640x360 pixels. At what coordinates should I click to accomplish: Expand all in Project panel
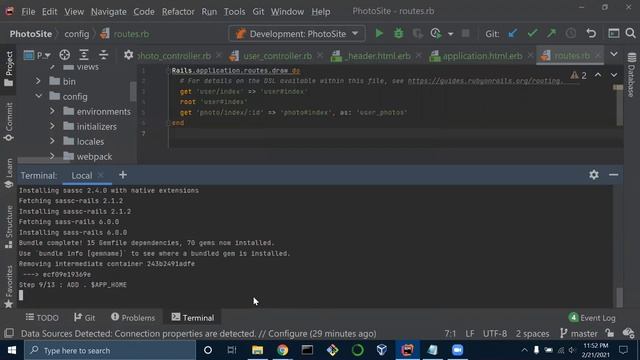[84, 55]
